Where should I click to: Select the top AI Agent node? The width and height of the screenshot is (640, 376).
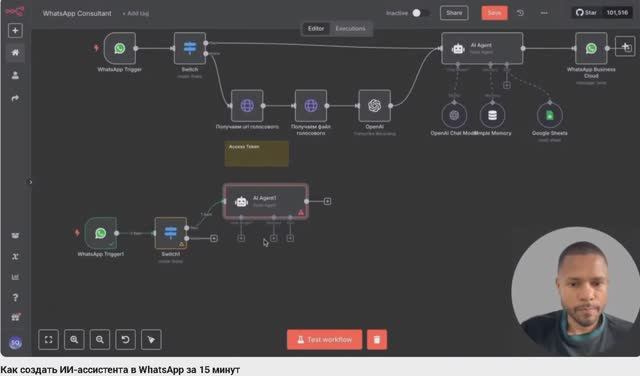[x=482, y=48]
